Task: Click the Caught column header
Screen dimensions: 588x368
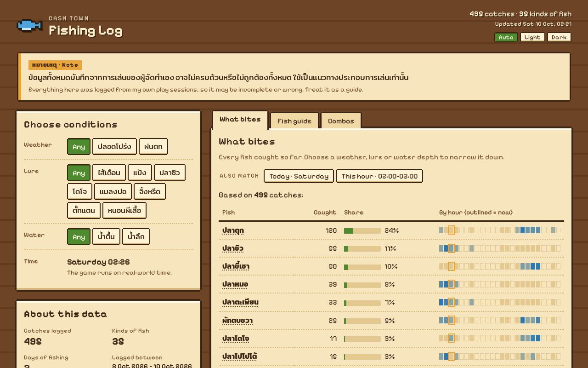Action: [x=325, y=213]
